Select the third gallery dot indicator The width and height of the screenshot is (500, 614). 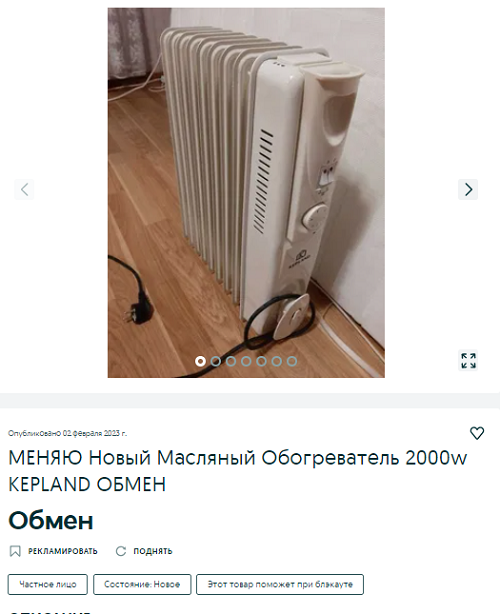click(x=231, y=361)
